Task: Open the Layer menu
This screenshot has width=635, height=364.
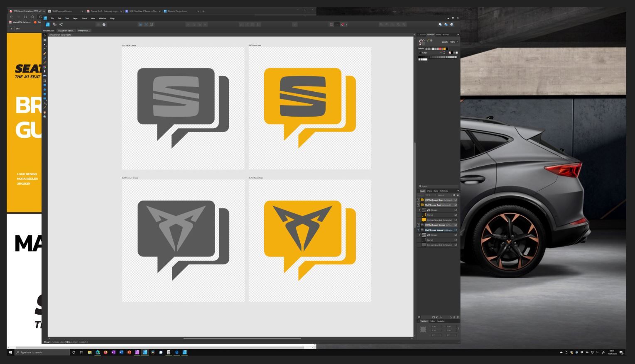Action: [x=75, y=18]
